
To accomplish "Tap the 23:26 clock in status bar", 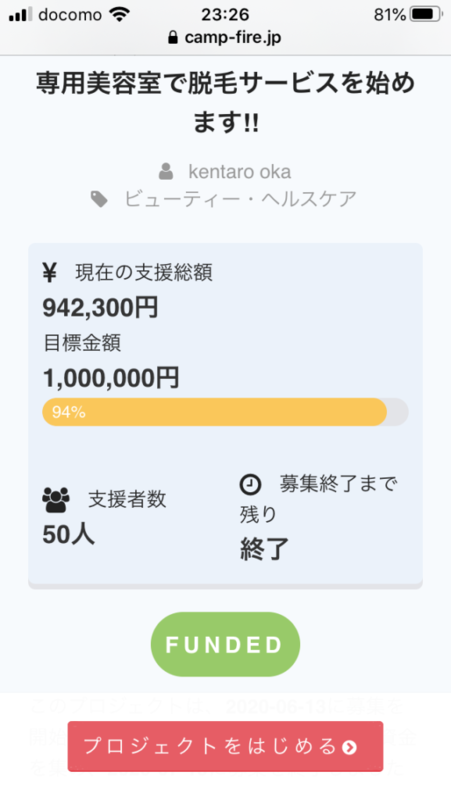I will click(x=225, y=15).
